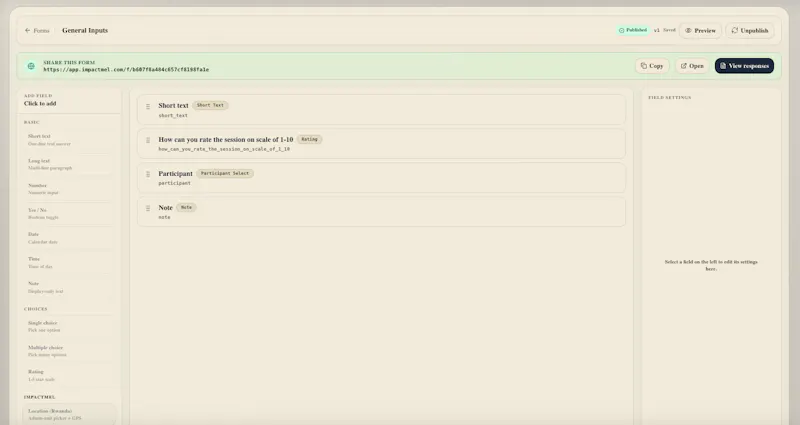
Task: Click the 'Participant Select' type tag
Action: (224, 173)
